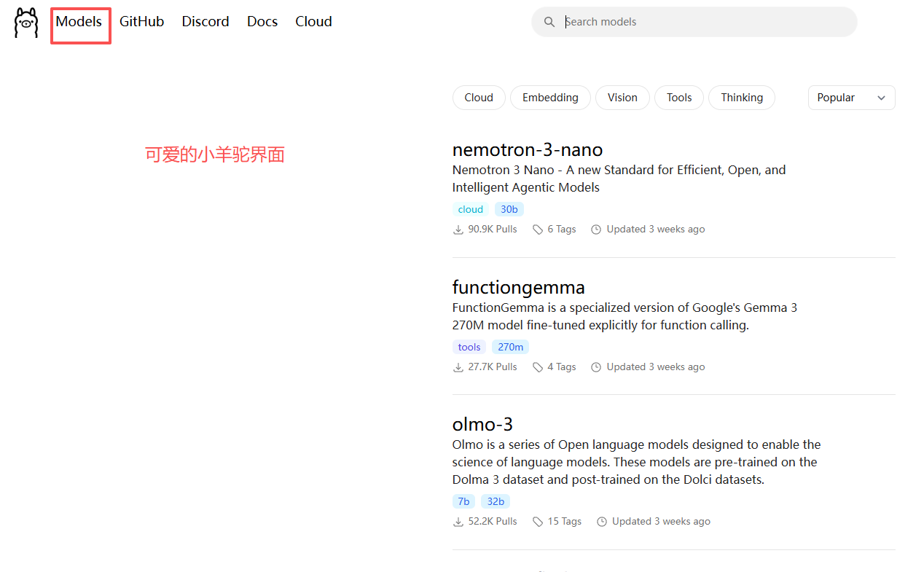The width and height of the screenshot is (924, 572).
Task: Click the Ollama llama logo
Action: (x=26, y=23)
